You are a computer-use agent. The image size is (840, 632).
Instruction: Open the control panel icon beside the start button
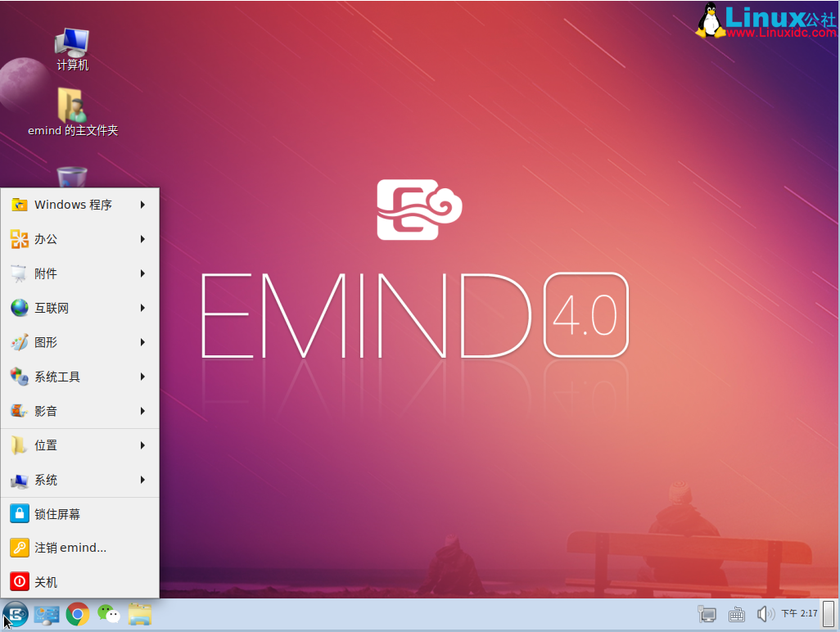pyautogui.click(x=47, y=614)
